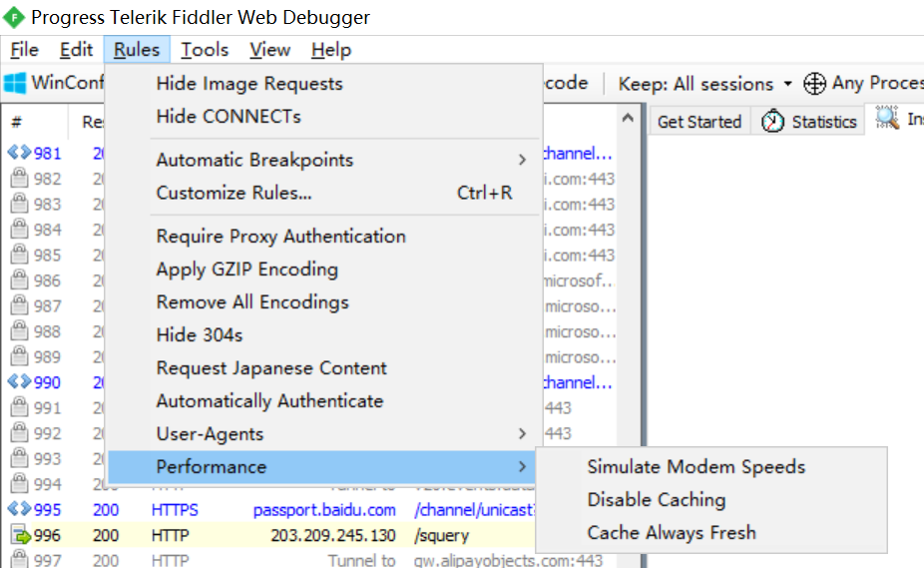Toggle Disable Caching option
The image size is (924, 568).
[x=710, y=499]
